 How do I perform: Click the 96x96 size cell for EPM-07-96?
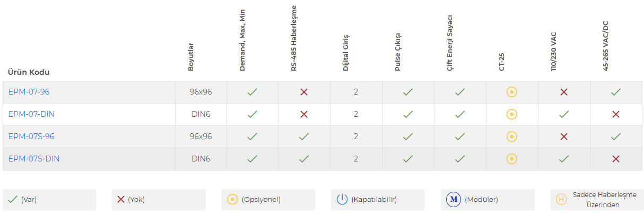tap(201, 92)
